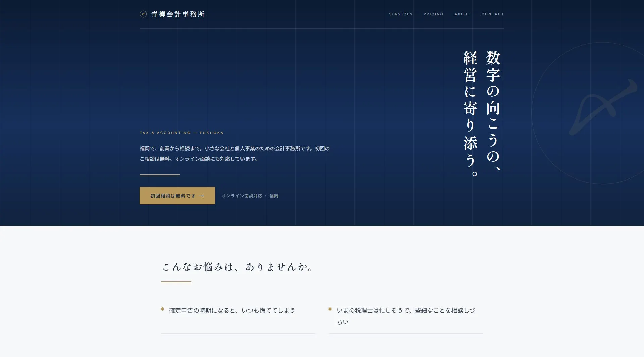
Task: Click the gold diamond bullet beside 確定申告の時期
Action: click(162, 309)
